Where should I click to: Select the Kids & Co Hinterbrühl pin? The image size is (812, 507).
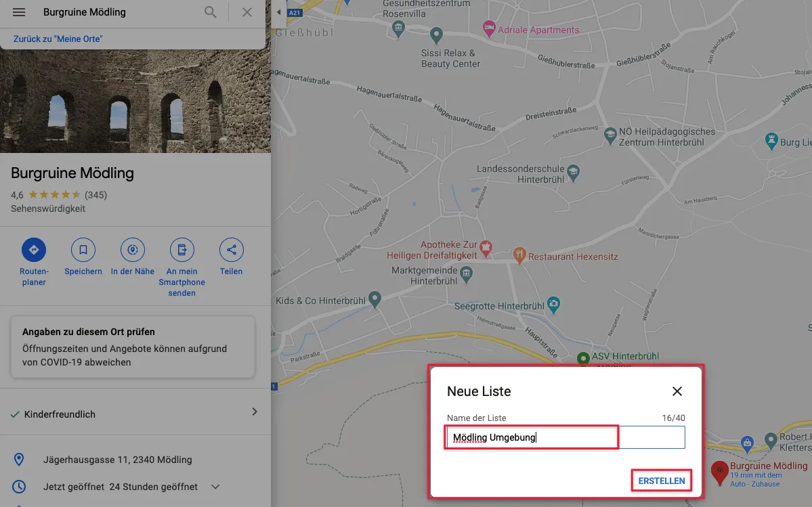(375, 299)
